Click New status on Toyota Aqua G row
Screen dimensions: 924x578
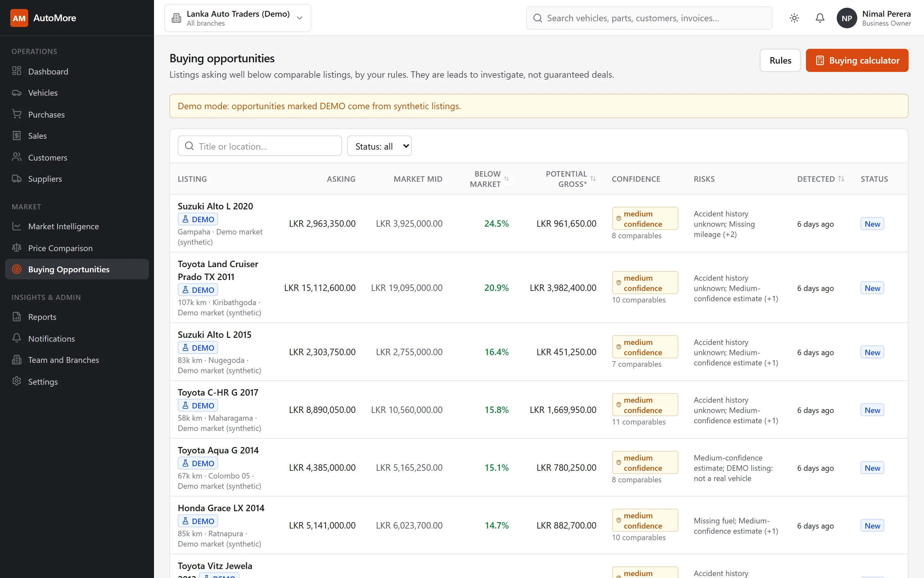[x=872, y=468]
